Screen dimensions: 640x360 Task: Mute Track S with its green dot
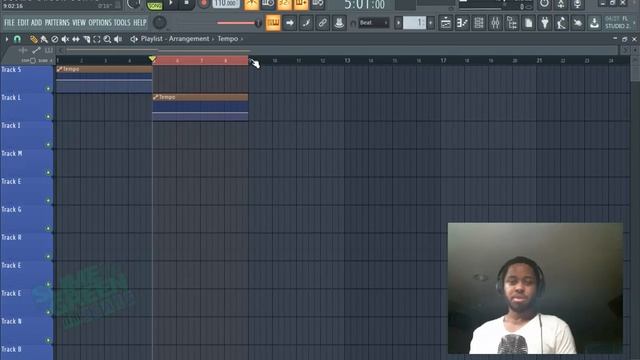48,89
